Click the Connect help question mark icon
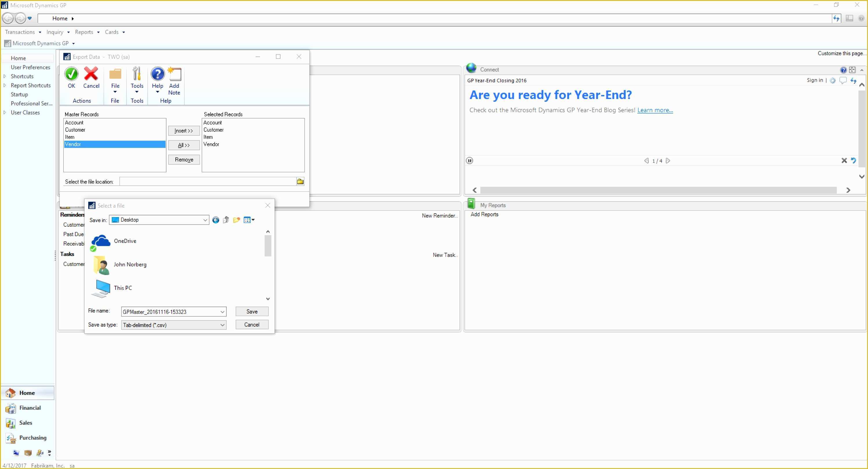The image size is (868, 469). tap(843, 70)
